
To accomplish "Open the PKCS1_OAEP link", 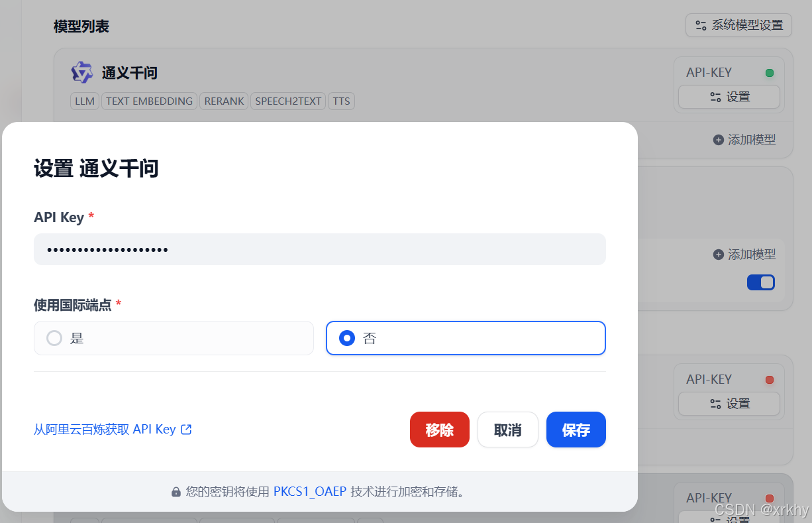I will [310, 491].
